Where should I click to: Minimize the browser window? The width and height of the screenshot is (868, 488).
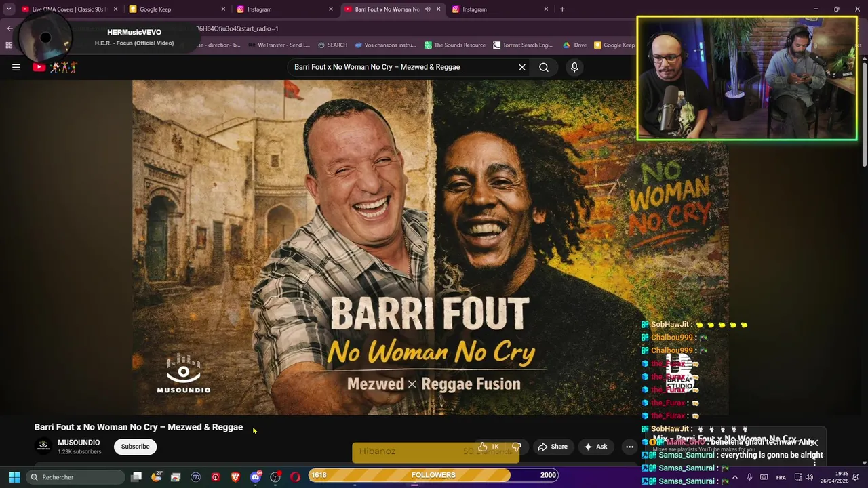pyautogui.click(x=816, y=9)
